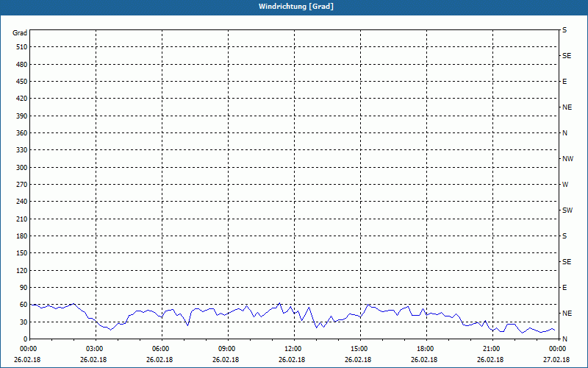Click the SE compass label at the 480 gridline
This screenshot has width=588, height=368.
click(567, 56)
